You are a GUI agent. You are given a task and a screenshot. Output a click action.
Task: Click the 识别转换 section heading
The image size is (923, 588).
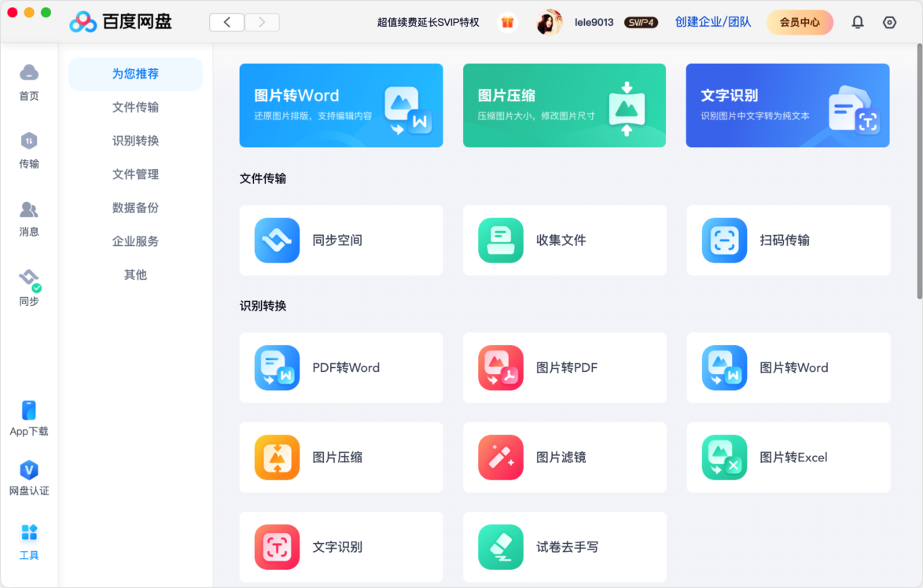[x=263, y=306]
